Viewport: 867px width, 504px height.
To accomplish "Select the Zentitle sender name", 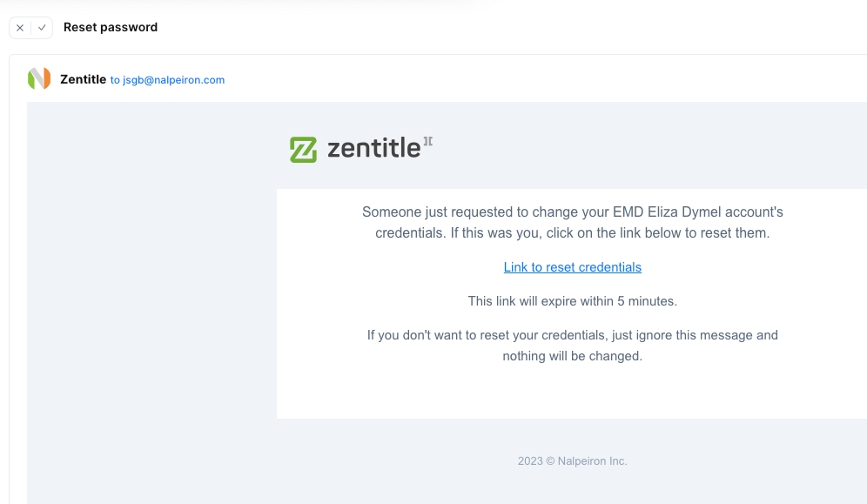I will [x=83, y=79].
